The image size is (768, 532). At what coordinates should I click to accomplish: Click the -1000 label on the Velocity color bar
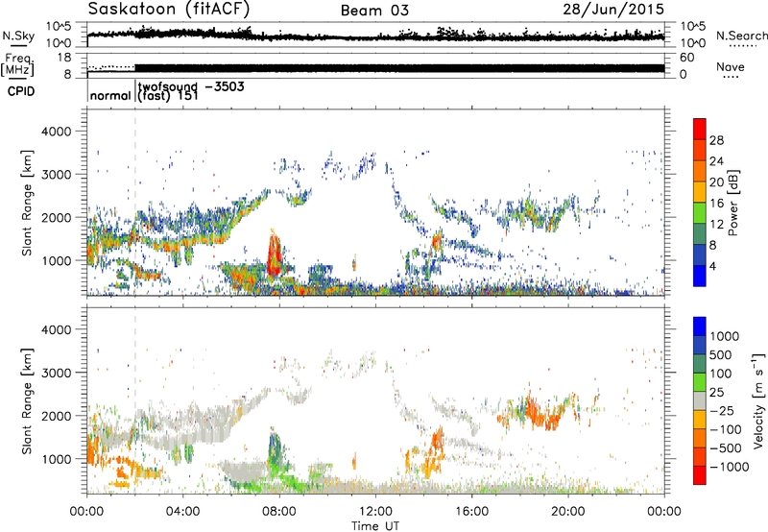(730, 467)
